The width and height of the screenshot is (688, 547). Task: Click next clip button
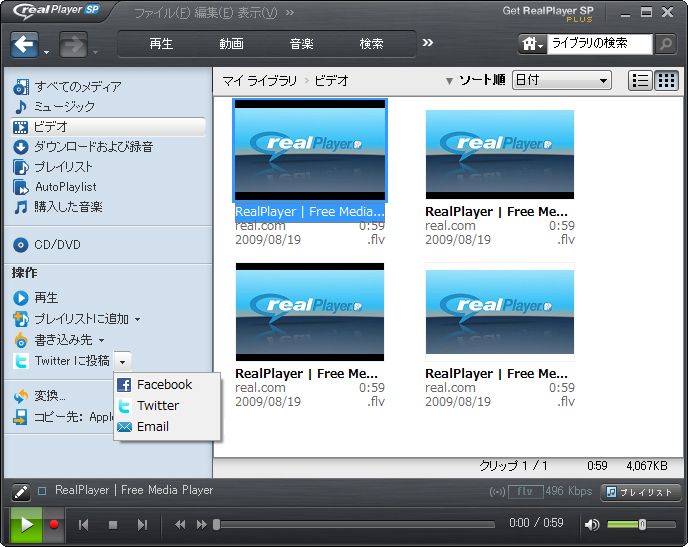142,525
